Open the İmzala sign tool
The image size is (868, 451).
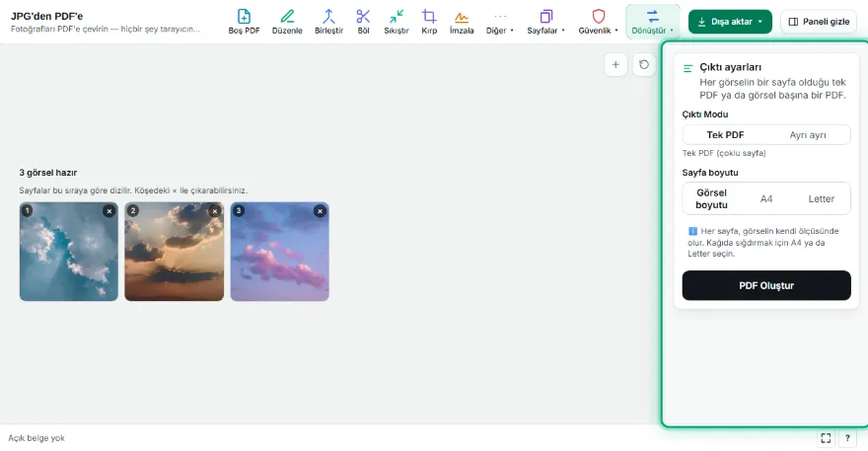tap(462, 22)
